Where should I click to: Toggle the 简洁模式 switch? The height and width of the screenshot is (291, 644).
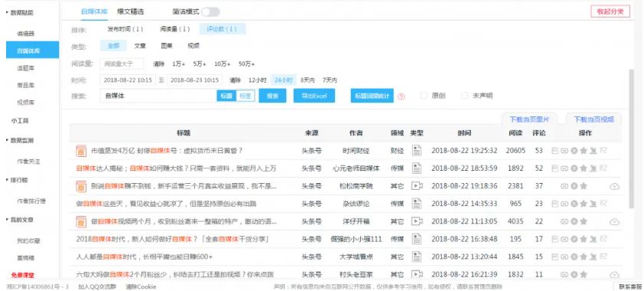[210, 12]
